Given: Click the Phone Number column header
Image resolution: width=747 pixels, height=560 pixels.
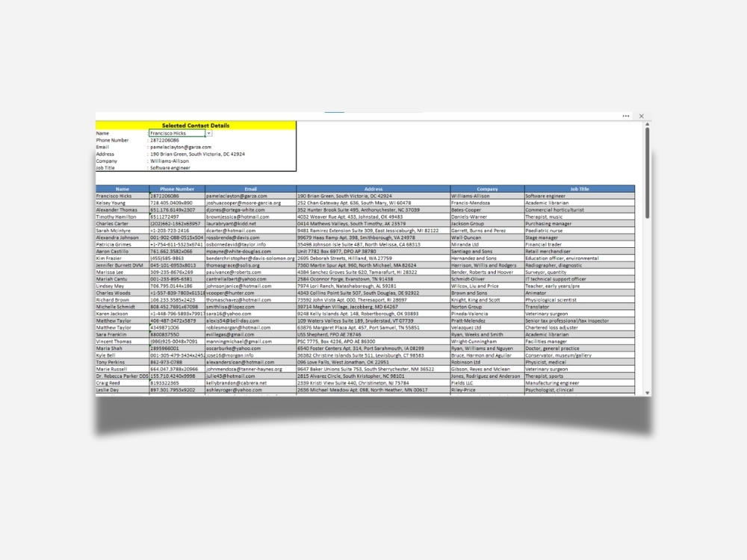Looking at the screenshot, I should pyautogui.click(x=177, y=189).
